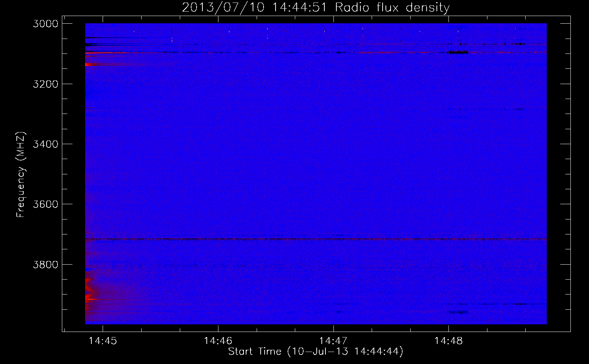Click the 14:45 time tick label
Viewport: 589px width, 364px height.
click(103, 341)
